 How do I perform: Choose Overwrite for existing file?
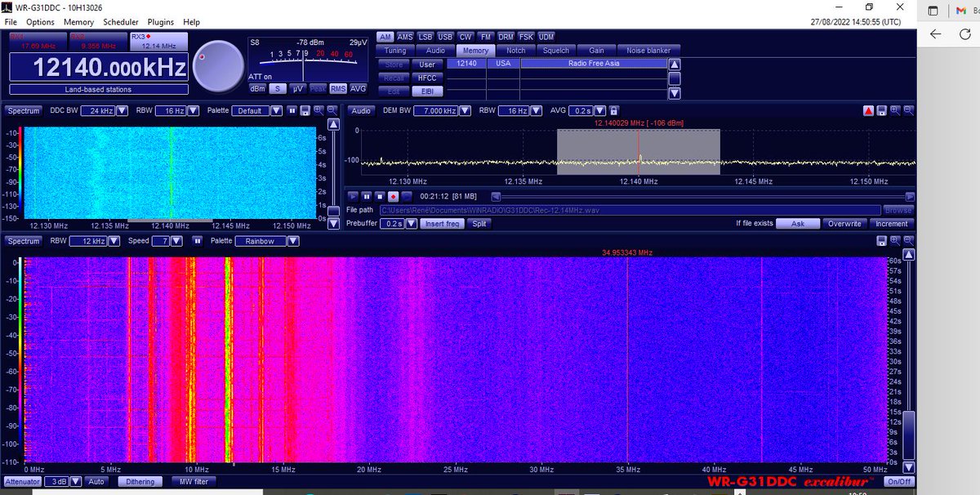click(844, 223)
